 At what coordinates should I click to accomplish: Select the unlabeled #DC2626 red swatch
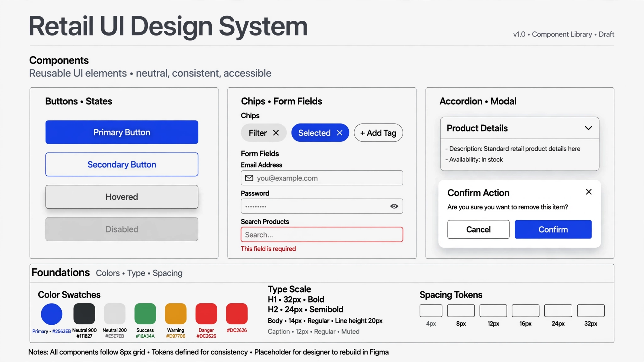pos(237,314)
